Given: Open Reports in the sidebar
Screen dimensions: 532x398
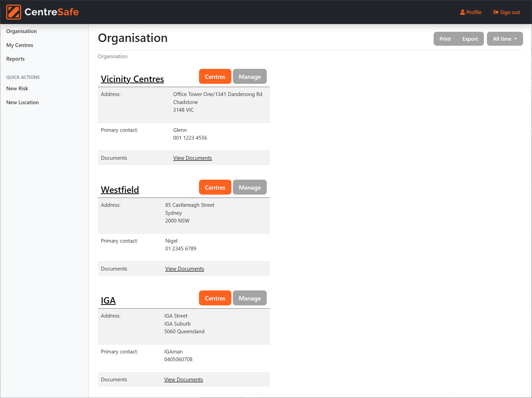Looking at the screenshot, I should [15, 59].
